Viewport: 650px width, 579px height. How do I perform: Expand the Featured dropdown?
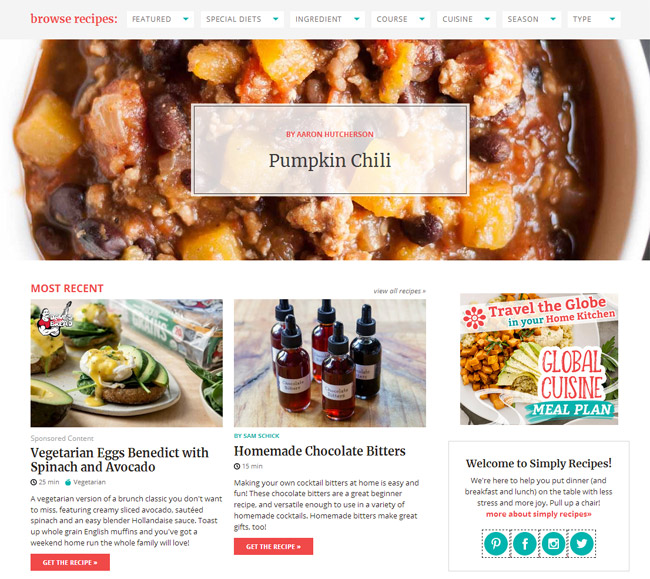pos(160,19)
